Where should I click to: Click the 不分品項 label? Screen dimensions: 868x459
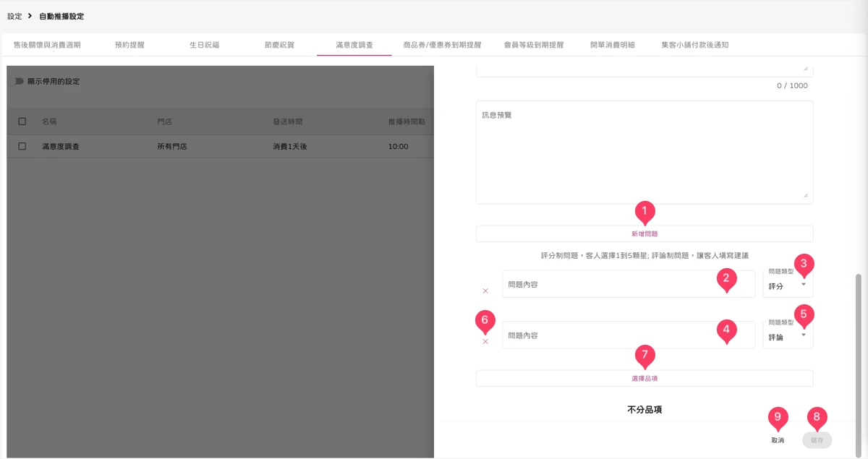(x=644, y=410)
